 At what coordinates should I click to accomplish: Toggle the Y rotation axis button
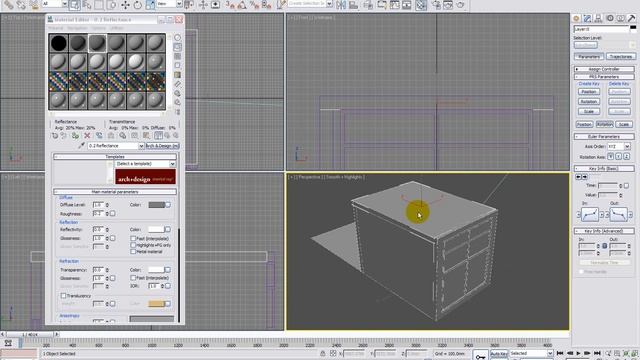click(x=618, y=157)
